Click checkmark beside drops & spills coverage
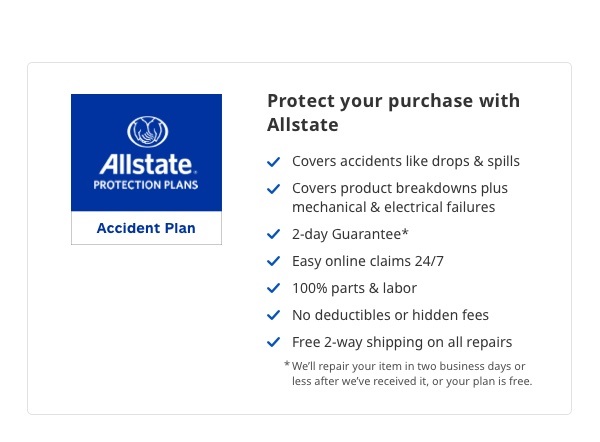 coord(273,162)
